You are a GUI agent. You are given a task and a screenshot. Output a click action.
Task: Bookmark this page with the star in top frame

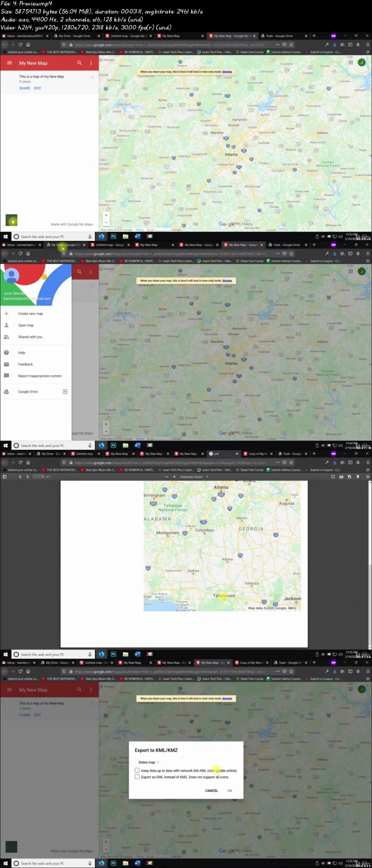pyautogui.click(x=291, y=45)
